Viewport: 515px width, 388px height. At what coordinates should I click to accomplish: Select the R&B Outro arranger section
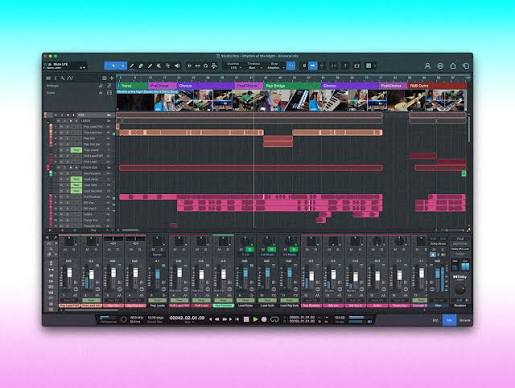(437, 86)
